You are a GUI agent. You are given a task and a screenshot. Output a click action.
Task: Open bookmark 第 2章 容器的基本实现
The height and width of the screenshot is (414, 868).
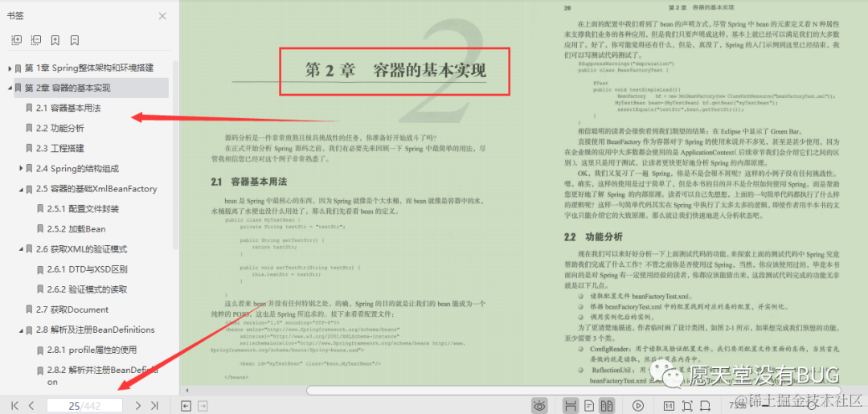coord(68,88)
